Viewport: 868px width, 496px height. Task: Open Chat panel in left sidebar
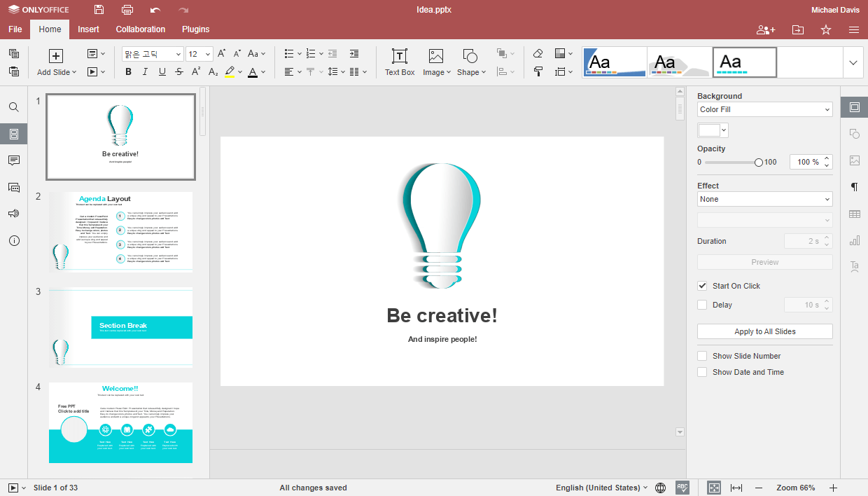13,187
